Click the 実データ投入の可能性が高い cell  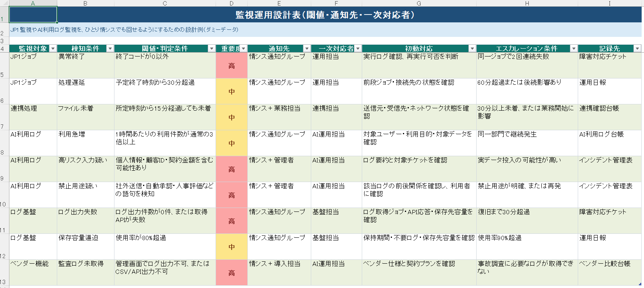[x=527, y=169]
